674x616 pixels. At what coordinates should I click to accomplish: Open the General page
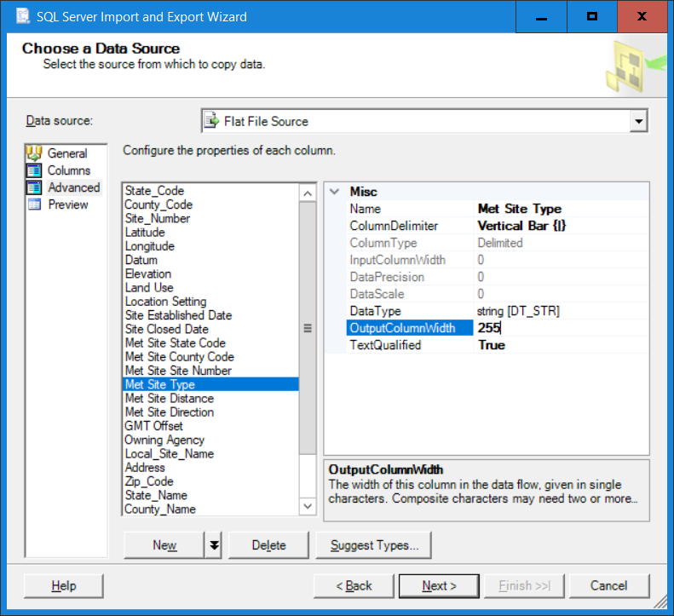point(67,153)
